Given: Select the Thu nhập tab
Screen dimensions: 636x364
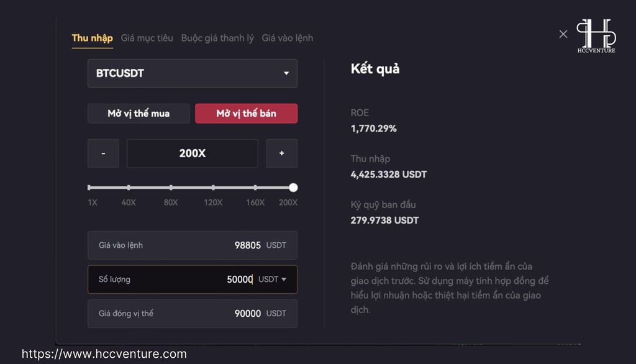Looking at the screenshot, I should (x=93, y=38).
